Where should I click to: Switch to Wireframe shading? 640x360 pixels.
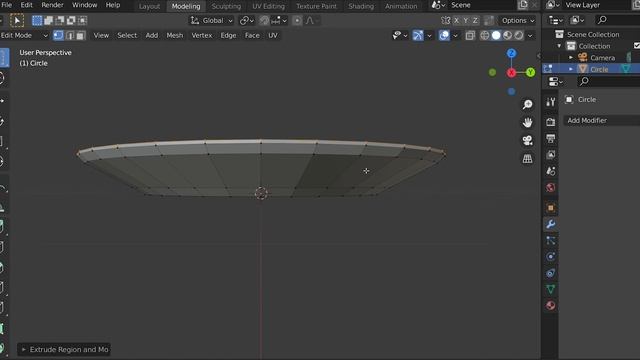pyautogui.click(x=484, y=36)
